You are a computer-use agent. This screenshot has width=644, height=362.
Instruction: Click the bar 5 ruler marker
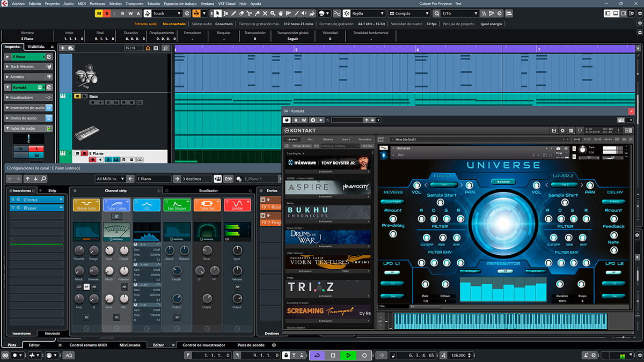[x=296, y=49]
